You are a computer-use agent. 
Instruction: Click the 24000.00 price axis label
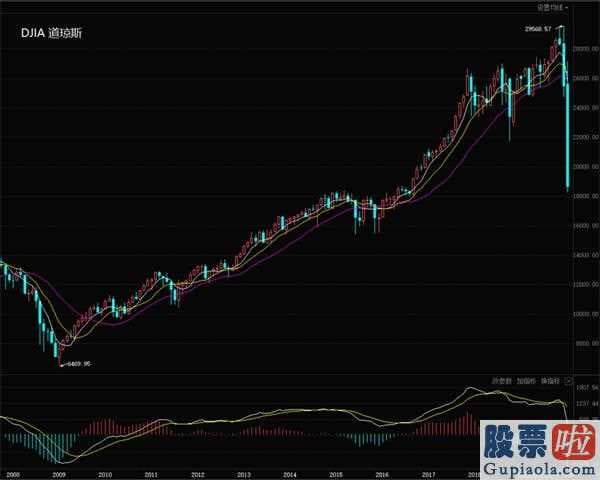(586, 108)
